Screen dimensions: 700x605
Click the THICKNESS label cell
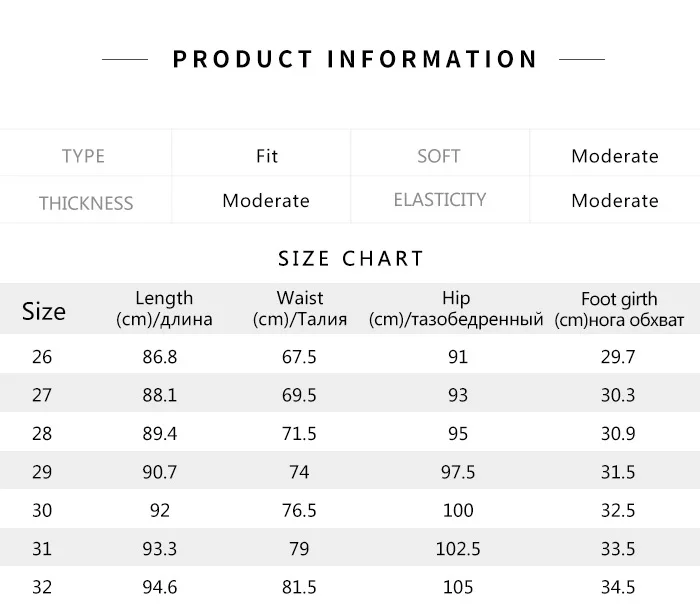coord(86,203)
